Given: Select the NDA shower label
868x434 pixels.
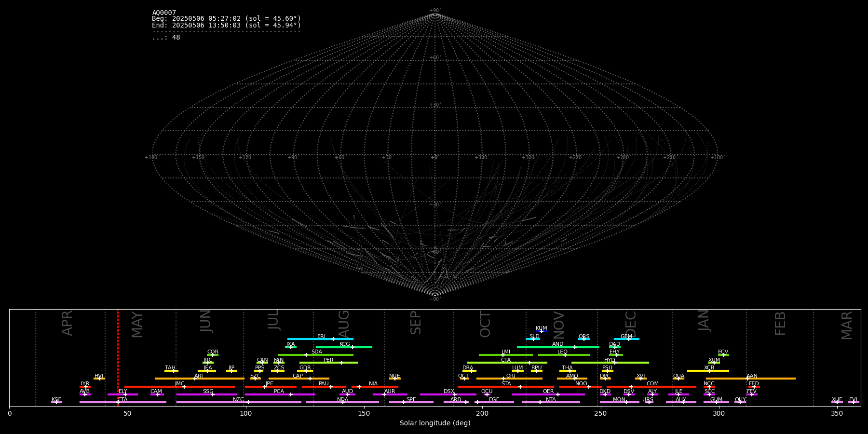Looking at the screenshot, I should coord(342,400).
